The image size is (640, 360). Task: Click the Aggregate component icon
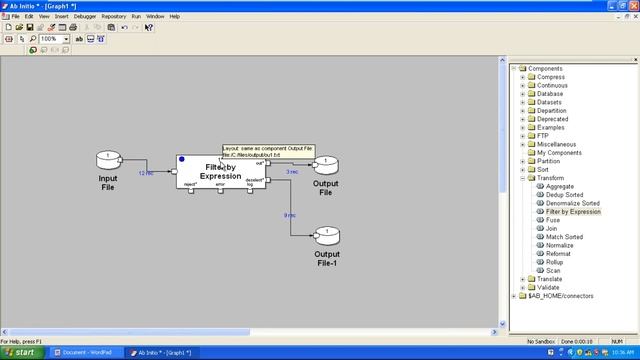(x=540, y=186)
